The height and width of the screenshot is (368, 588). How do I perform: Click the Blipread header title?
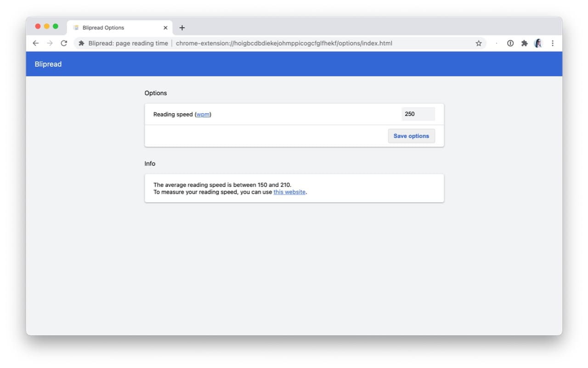click(48, 64)
